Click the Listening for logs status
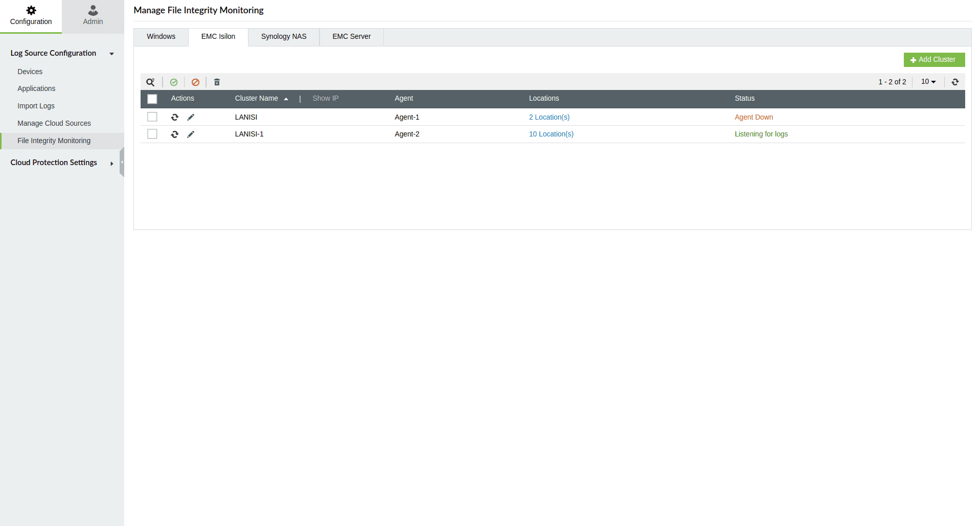Viewport: 980px width, 526px height. (x=761, y=134)
